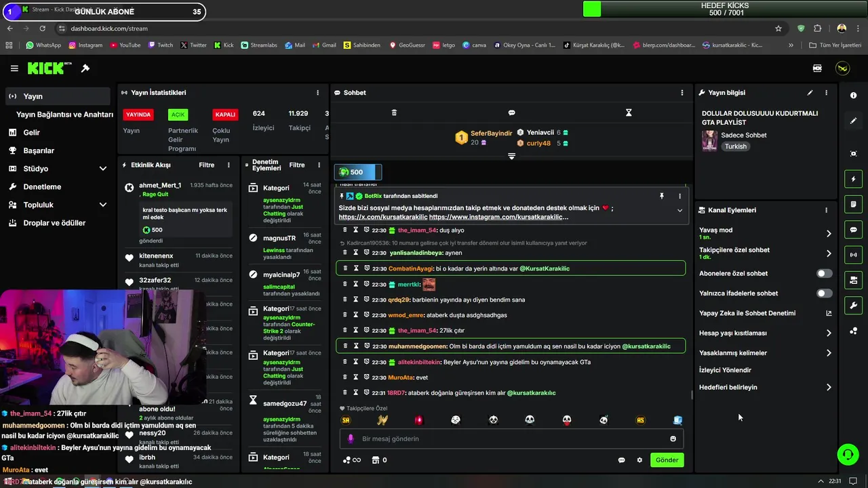
Task: Toggle Yalnızca ifadelerle sohbet switch
Action: click(x=824, y=293)
